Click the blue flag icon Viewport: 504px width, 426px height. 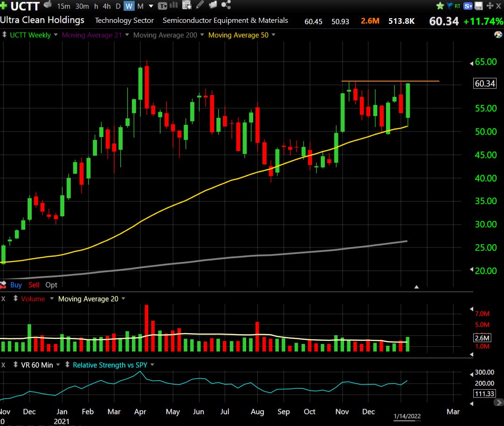pyautogui.click(x=449, y=5)
